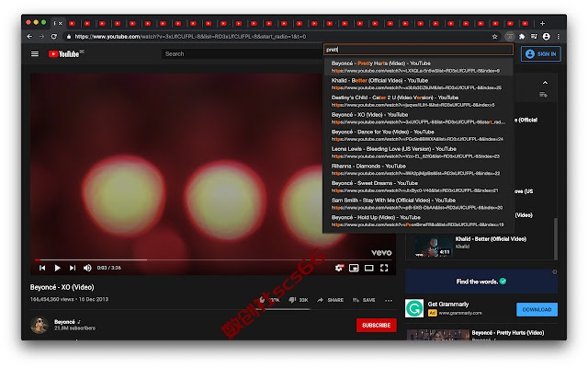The height and width of the screenshot is (368, 588).
Task: Select the 'Beyoncé - XO (Video)' tab result
Action: tap(418, 118)
